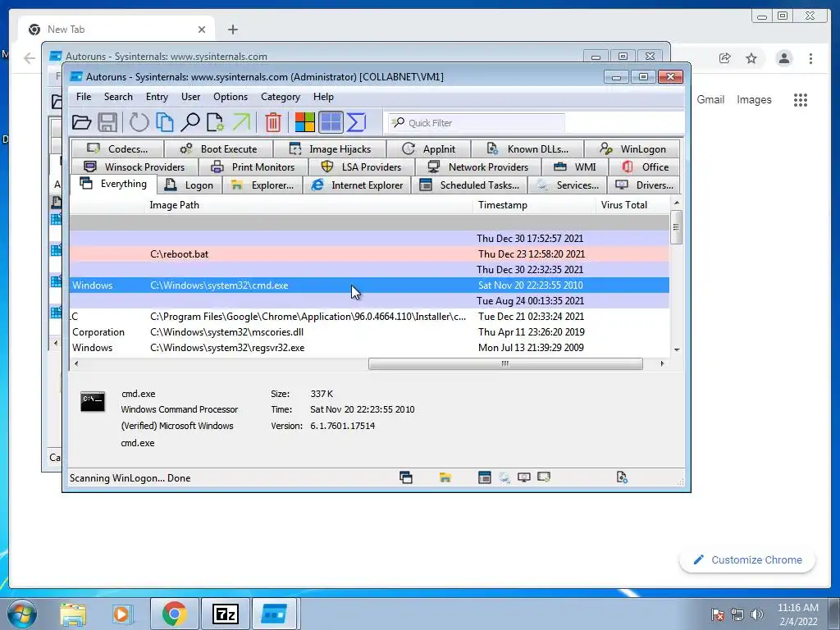Click the Timestamp column header
The width and height of the screenshot is (840, 630).
point(534,205)
